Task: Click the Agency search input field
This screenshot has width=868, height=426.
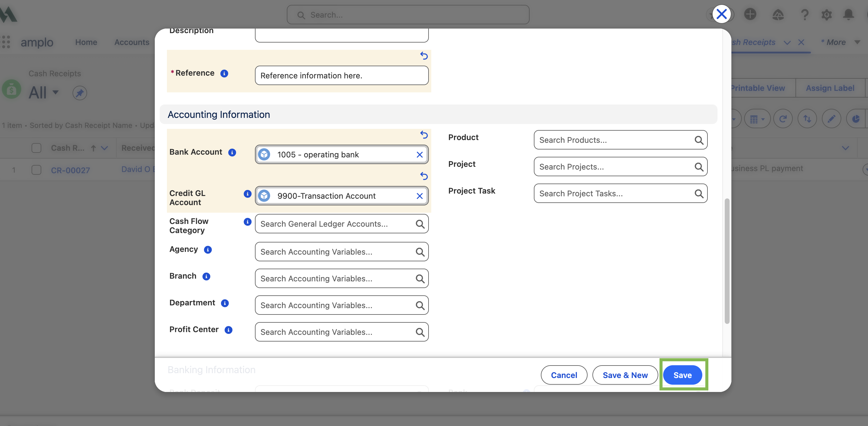Action: click(342, 252)
